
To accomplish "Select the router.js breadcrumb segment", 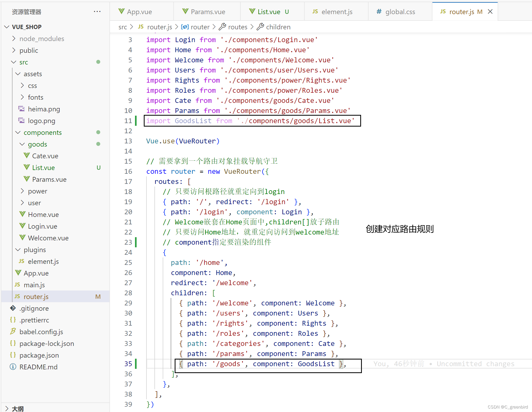I will pos(159,27).
